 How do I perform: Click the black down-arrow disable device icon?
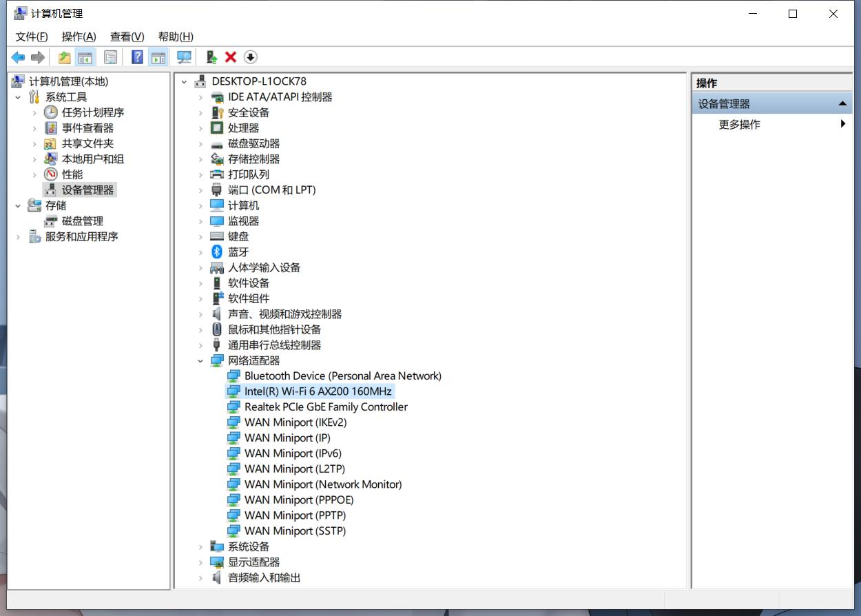(x=251, y=57)
